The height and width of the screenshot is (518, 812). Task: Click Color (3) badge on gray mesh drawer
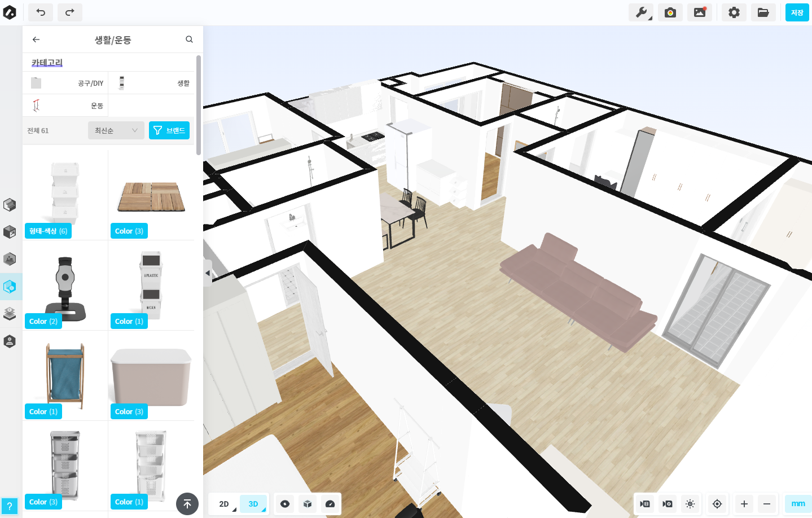click(x=43, y=502)
